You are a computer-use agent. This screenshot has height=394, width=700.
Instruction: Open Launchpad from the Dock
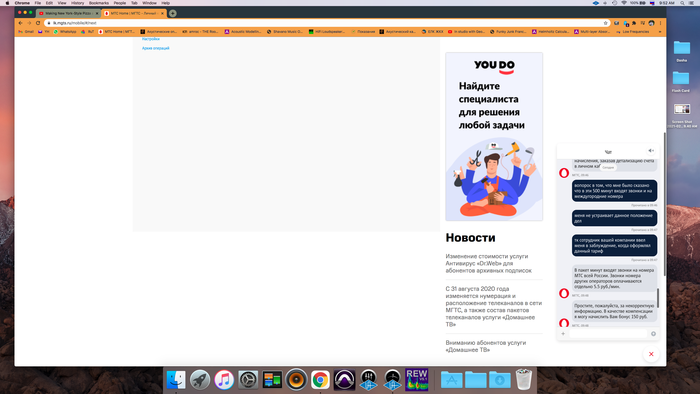[x=200, y=380]
